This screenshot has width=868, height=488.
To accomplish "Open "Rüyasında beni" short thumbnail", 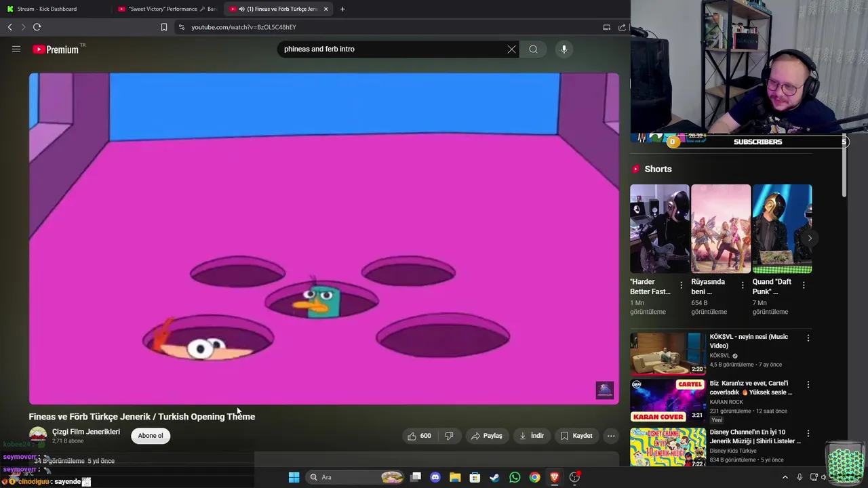I will coord(720,228).
